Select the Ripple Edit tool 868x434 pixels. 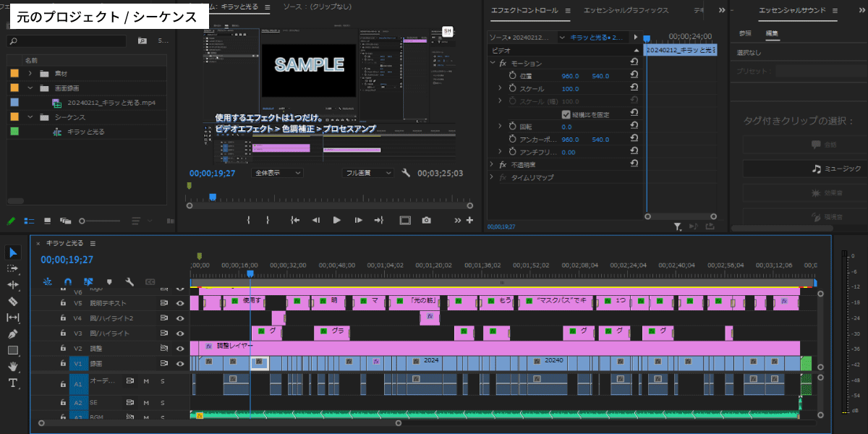pos(13,285)
